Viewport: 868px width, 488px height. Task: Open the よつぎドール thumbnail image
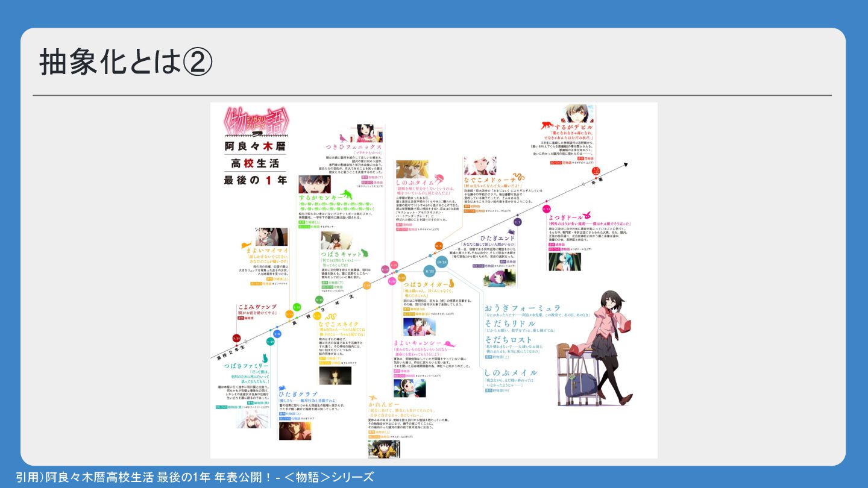point(565,261)
